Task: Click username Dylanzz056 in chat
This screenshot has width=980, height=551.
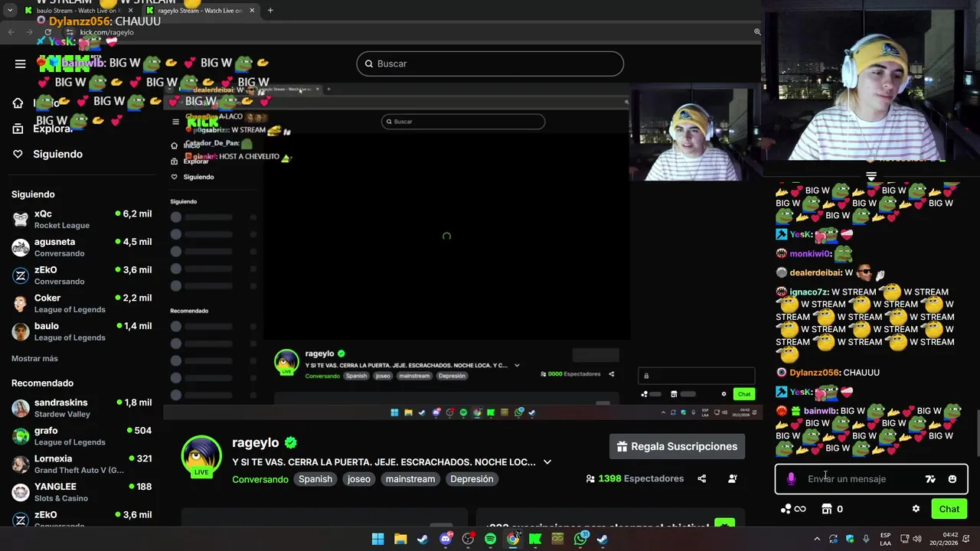Action: (814, 373)
